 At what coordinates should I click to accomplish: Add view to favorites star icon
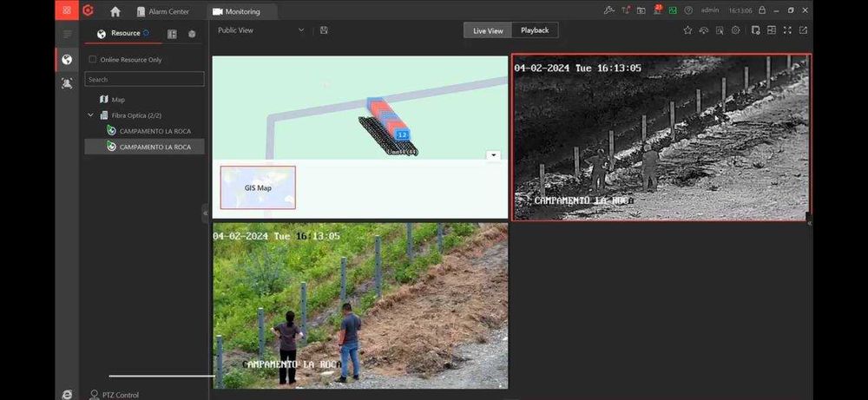[687, 30]
